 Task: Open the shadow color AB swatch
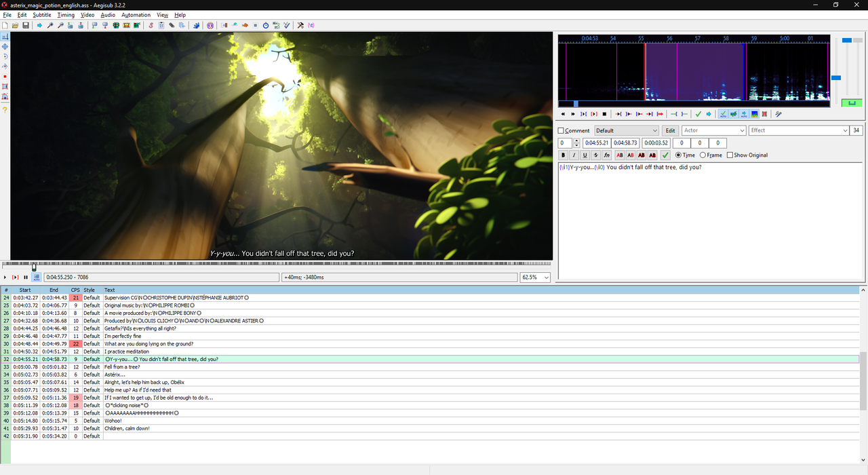(652, 155)
